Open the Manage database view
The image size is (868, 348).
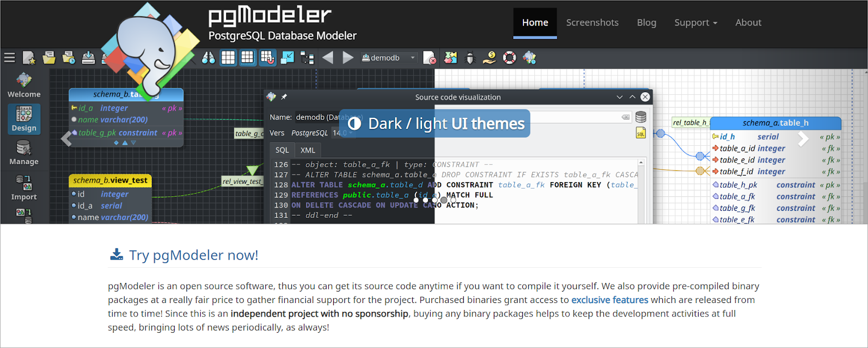point(24,153)
